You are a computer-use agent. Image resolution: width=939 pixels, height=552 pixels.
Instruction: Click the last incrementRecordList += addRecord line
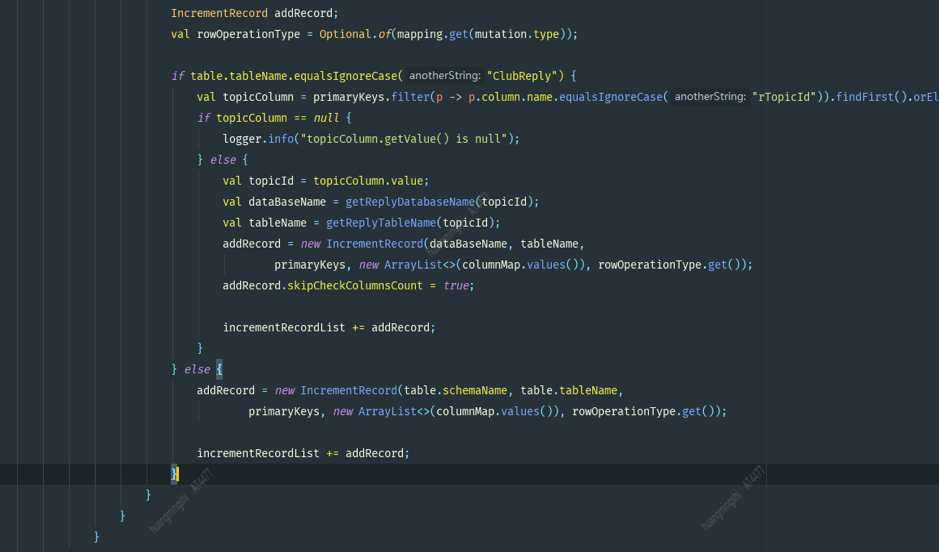303,453
